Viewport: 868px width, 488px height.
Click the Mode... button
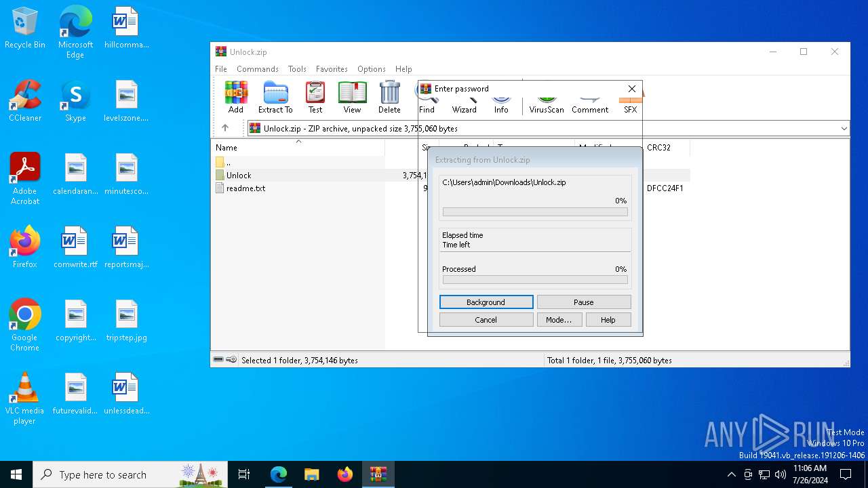(x=559, y=320)
